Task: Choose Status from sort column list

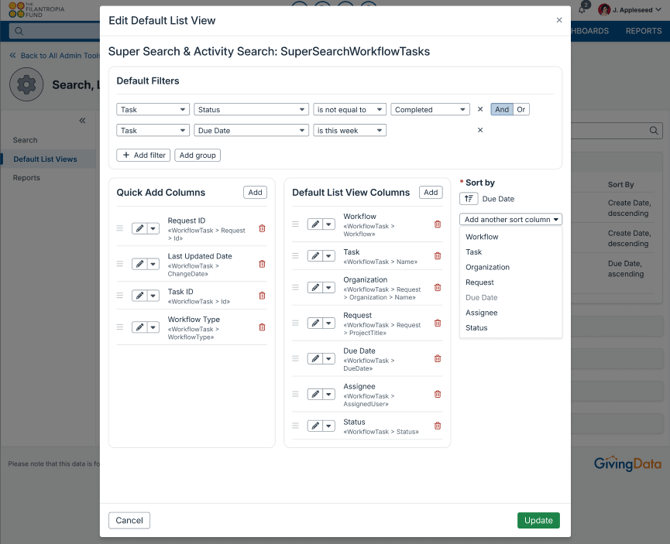Action: tap(476, 328)
